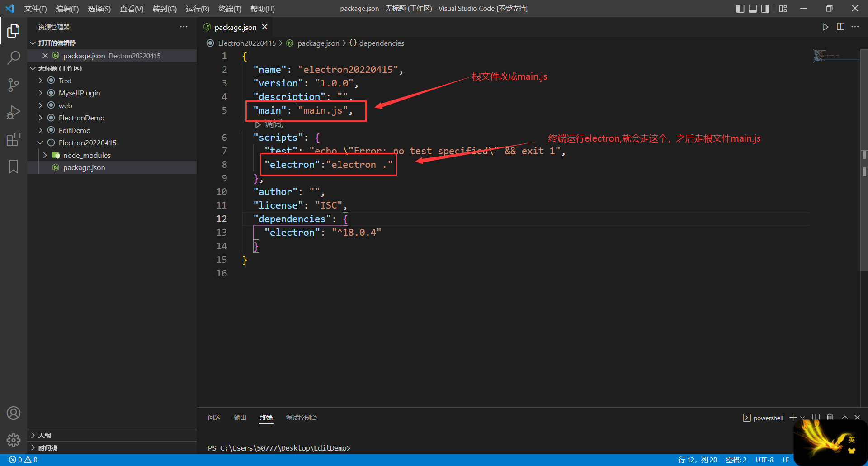Open the Edit menu
Image resolution: width=868 pixels, height=466 pixels.
click(x=67, y=9)
